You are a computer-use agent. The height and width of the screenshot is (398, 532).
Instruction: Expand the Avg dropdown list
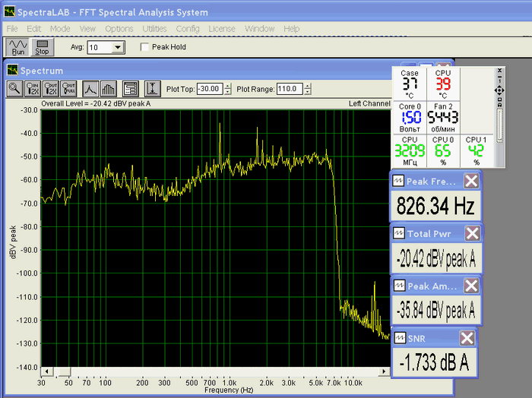point(117,47)
